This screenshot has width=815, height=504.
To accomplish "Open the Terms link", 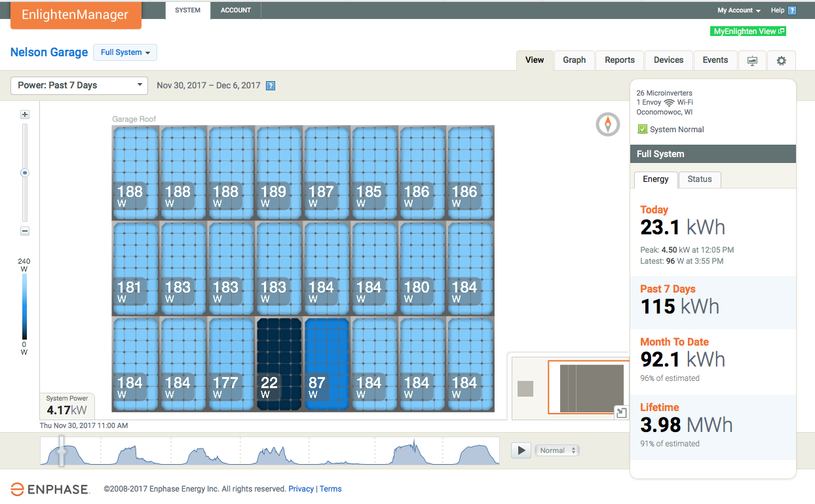I will coord(331,489).
